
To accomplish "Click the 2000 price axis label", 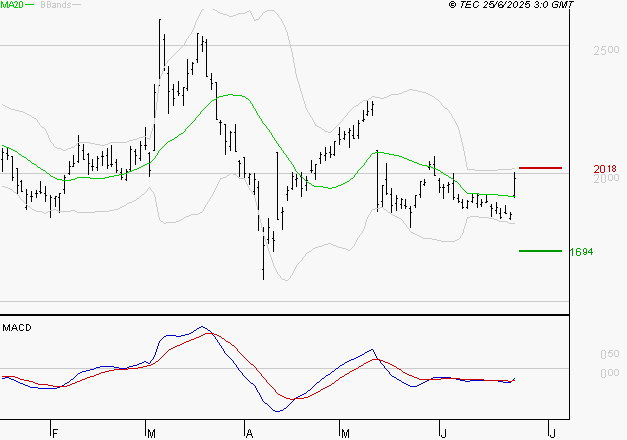I will click(606, 178).
